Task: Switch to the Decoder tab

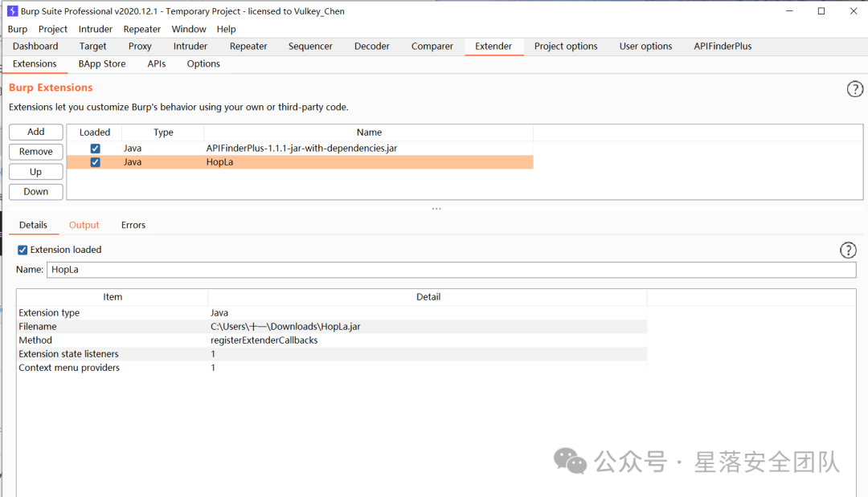Action: click(371, 47)
